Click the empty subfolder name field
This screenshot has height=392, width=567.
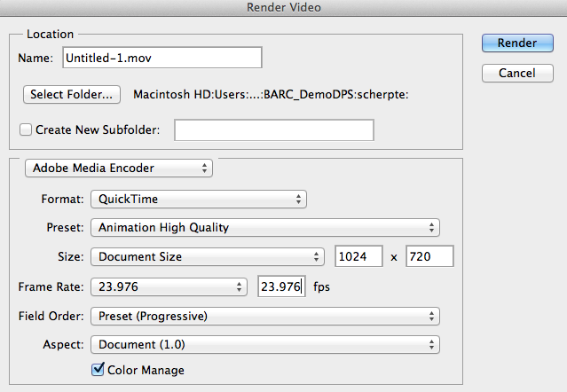pos(274,130)
